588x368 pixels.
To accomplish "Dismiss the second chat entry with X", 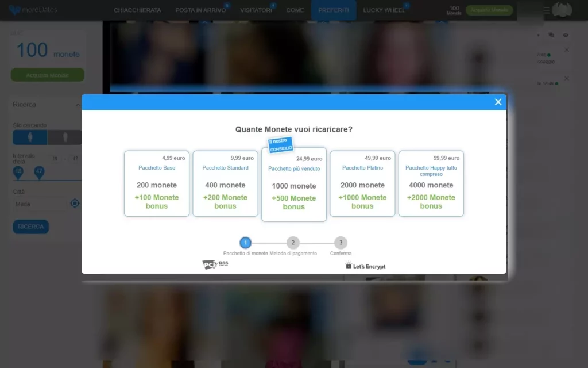I will [567, 78].
